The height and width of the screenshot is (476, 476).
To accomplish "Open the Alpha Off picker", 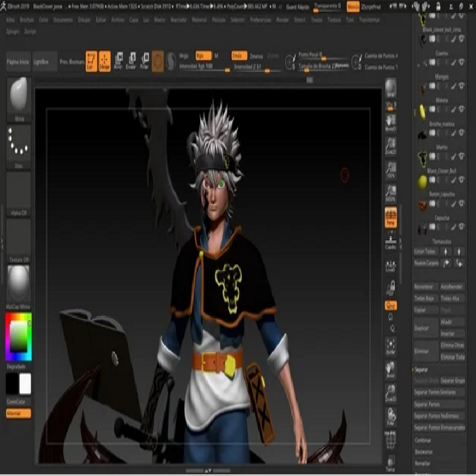I will pos(18,195).
